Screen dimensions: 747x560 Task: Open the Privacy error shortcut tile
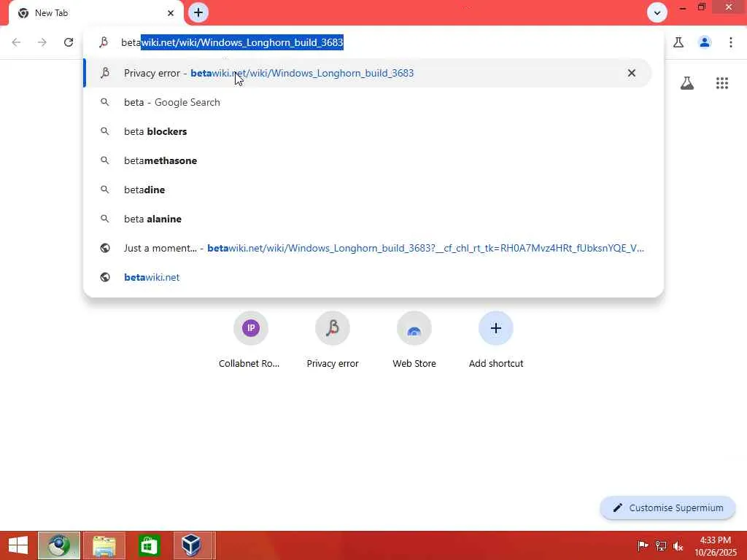click(x=333, y=340)
